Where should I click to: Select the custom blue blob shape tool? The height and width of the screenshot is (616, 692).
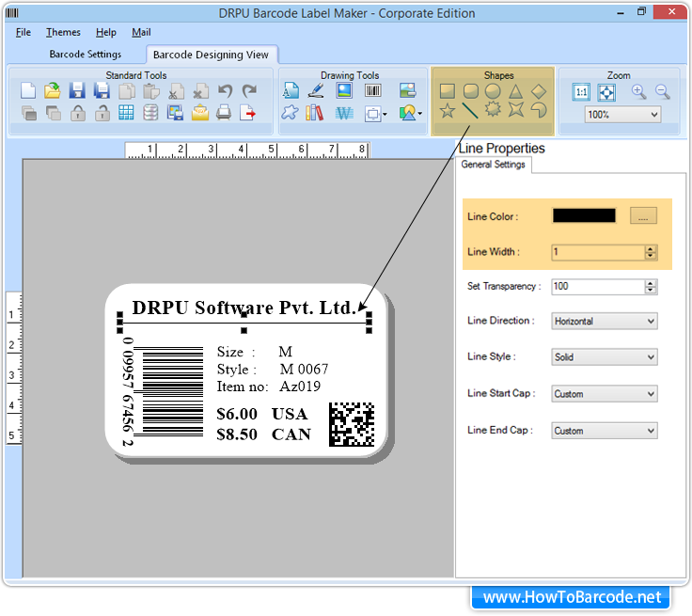click(290, 113)
